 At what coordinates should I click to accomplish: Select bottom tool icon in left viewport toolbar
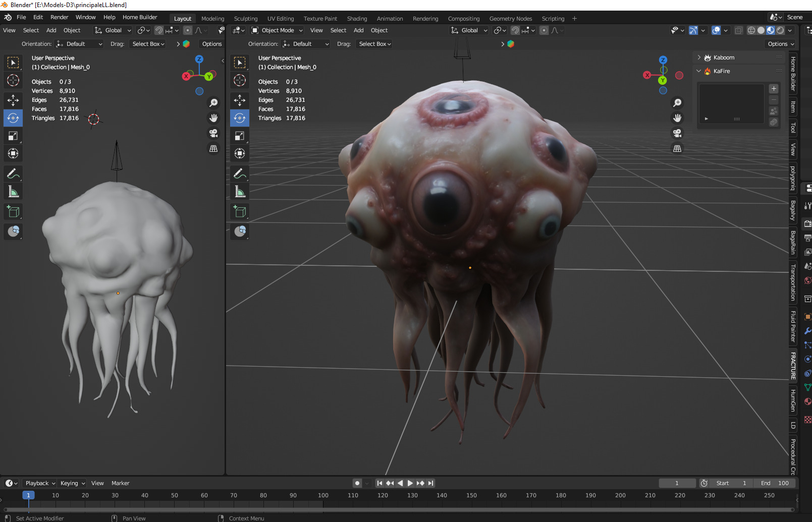point(13,231)
